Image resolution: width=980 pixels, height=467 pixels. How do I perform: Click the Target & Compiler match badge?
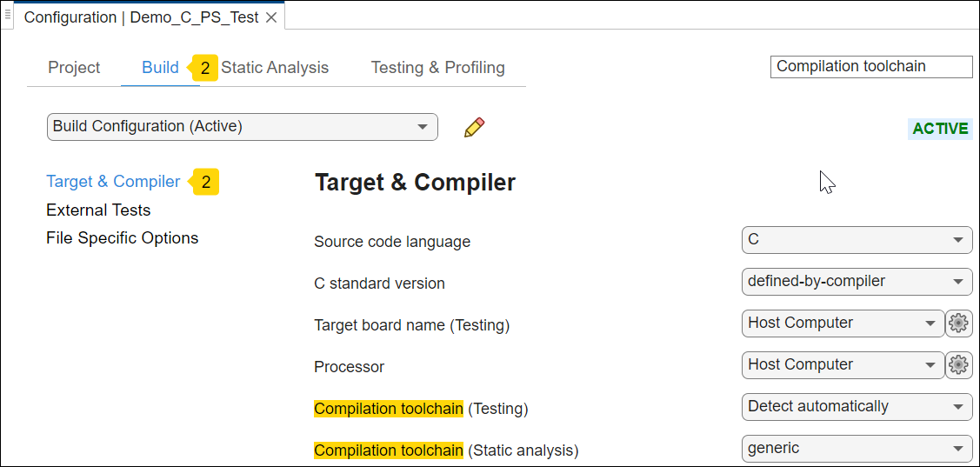click(205, 182)
